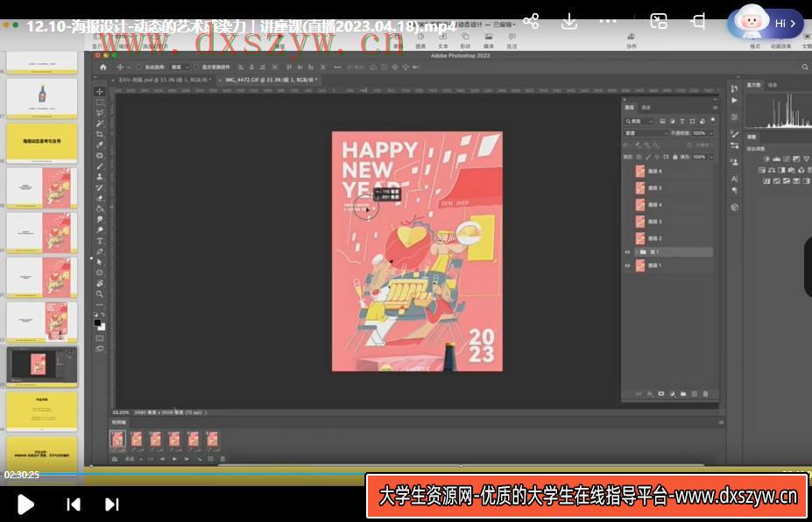
Task: Add Brightness/Contrast adjustment icon
Action: [x=767, y=159]
